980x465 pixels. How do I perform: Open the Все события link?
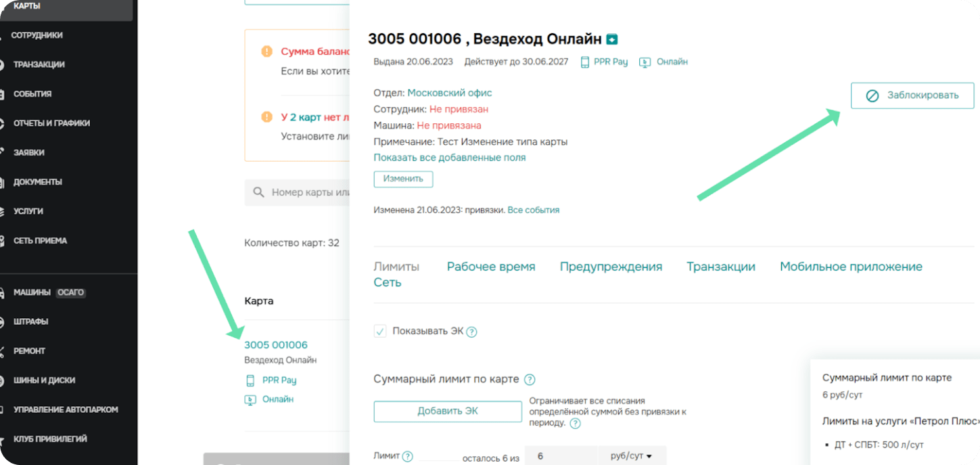pos(533,210)
